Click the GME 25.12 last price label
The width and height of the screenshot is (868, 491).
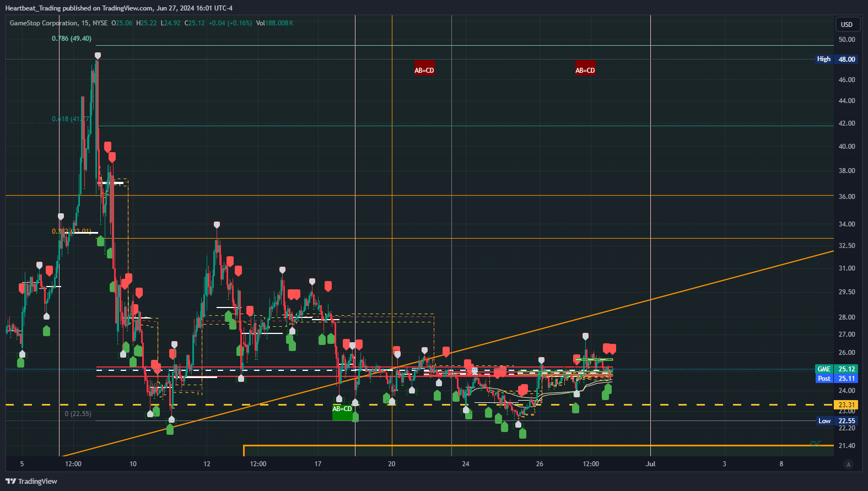836,369
